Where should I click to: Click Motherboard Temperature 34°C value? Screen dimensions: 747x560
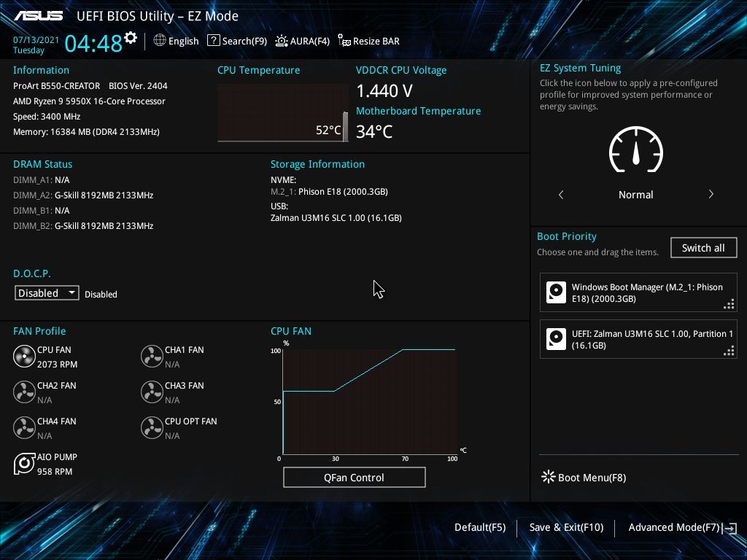click(x=374, y=131)
